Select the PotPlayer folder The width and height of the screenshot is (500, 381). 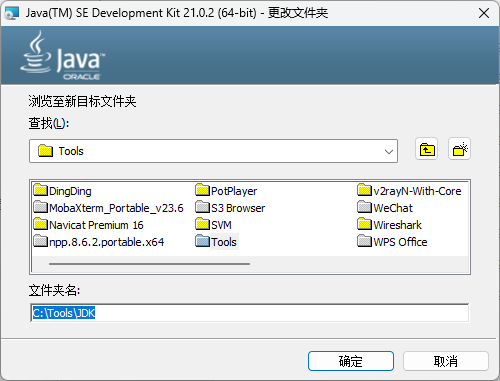tap(226, 191)
